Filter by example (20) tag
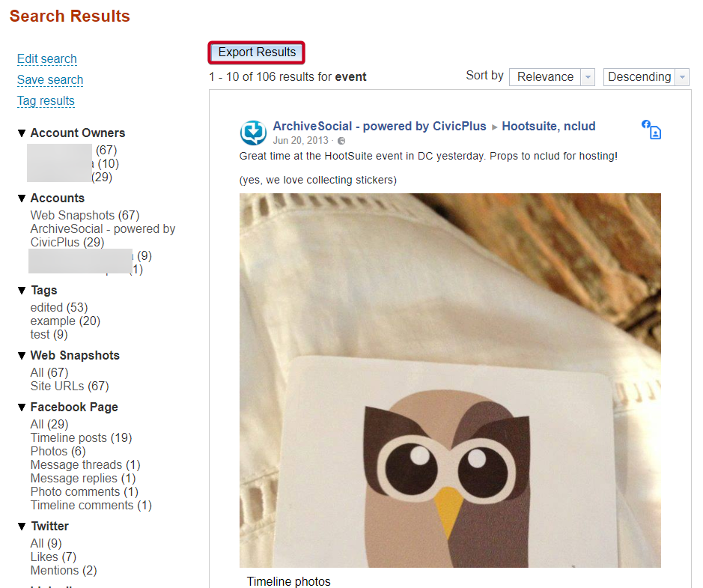The width and height of the screenshot is (703, 588). 65,321
